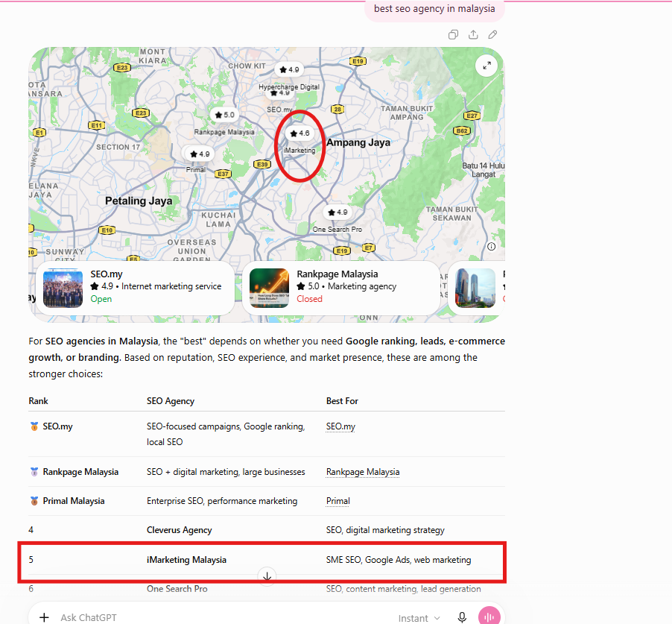
Task: Click the Rank column header
Action: (x=38, y=401)
